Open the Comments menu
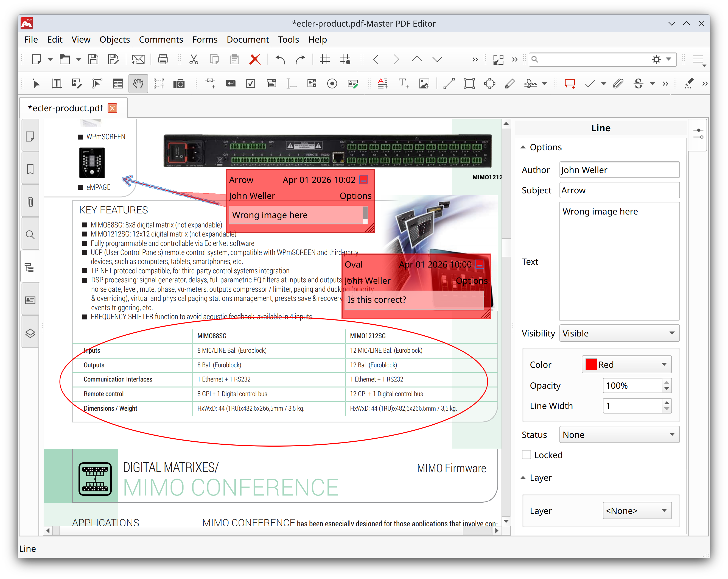Screen dimensions: 728x579 [x=161, y=40]
